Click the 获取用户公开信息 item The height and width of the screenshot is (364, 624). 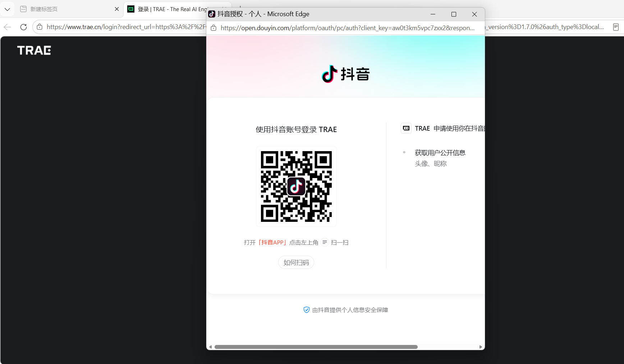click(440, 153)
